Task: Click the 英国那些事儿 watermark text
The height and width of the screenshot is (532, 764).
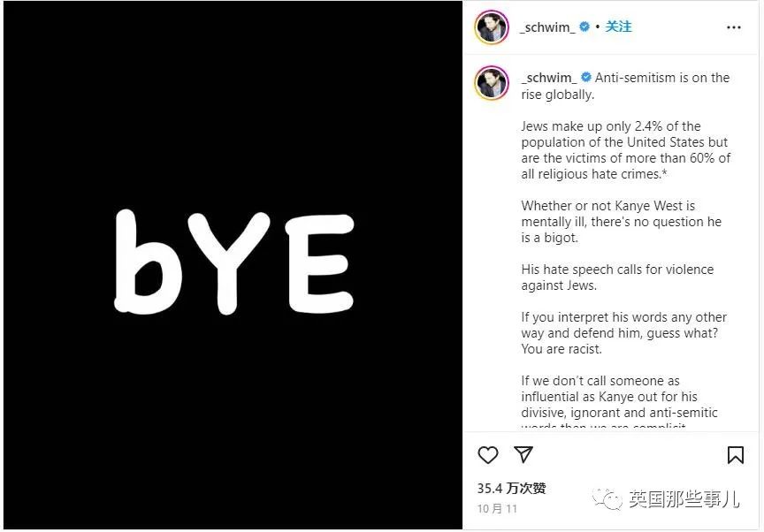Action: [684, 499]
